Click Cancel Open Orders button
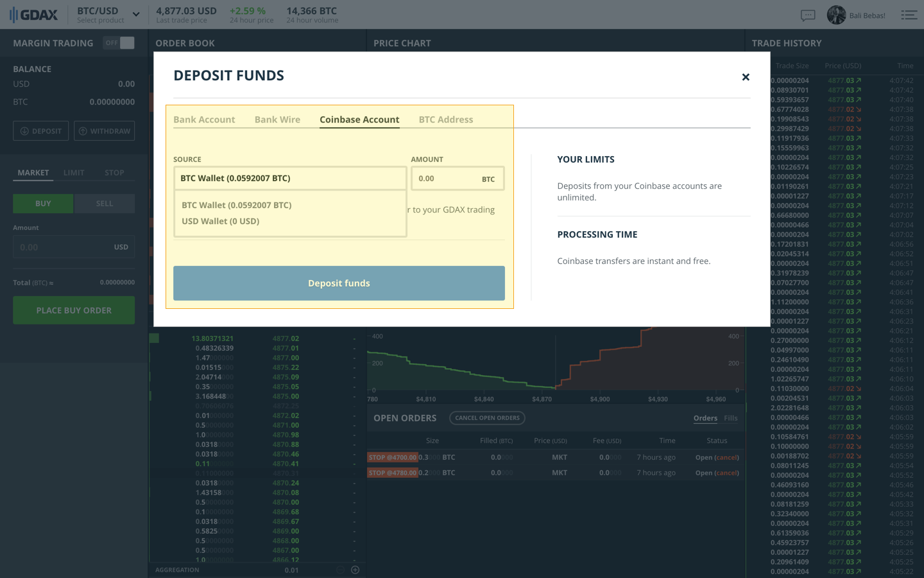 pos(487,418)
